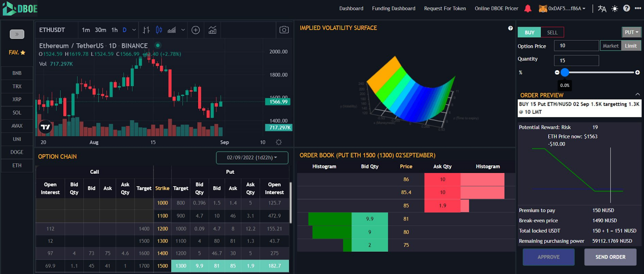644x274 pixels.
Task: Select BNB in the sidebar
Action: click(17, 73)
